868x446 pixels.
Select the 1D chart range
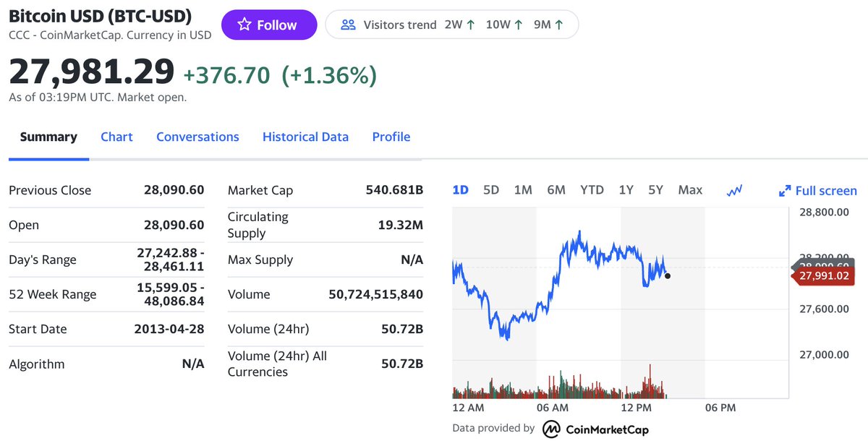point(460,190)
